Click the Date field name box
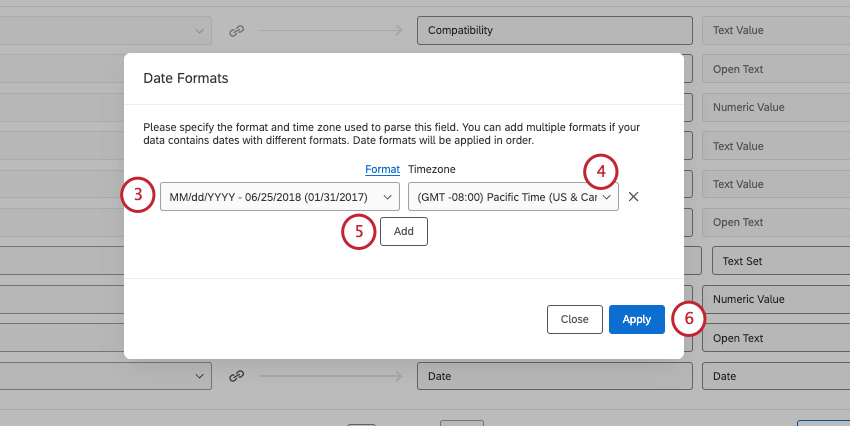The width and height of the screenshot is (850, 426). pyautogui.click(x=554, y=376)
